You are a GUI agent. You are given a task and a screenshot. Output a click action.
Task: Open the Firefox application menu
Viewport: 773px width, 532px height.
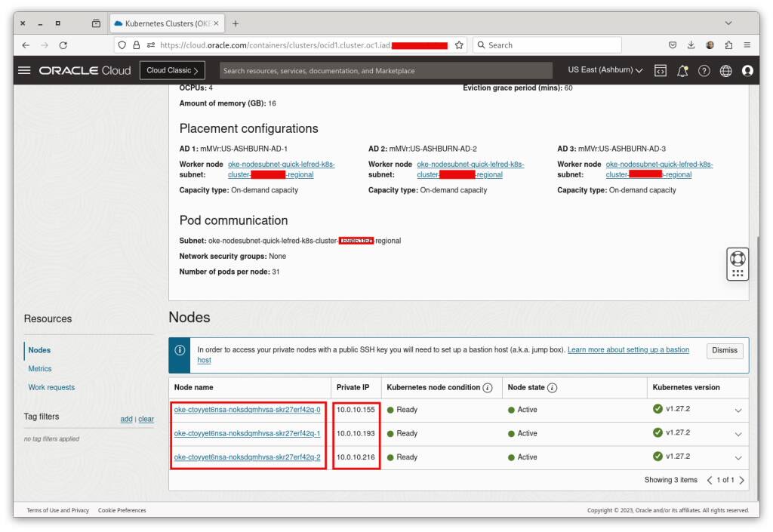coord(747,45)
